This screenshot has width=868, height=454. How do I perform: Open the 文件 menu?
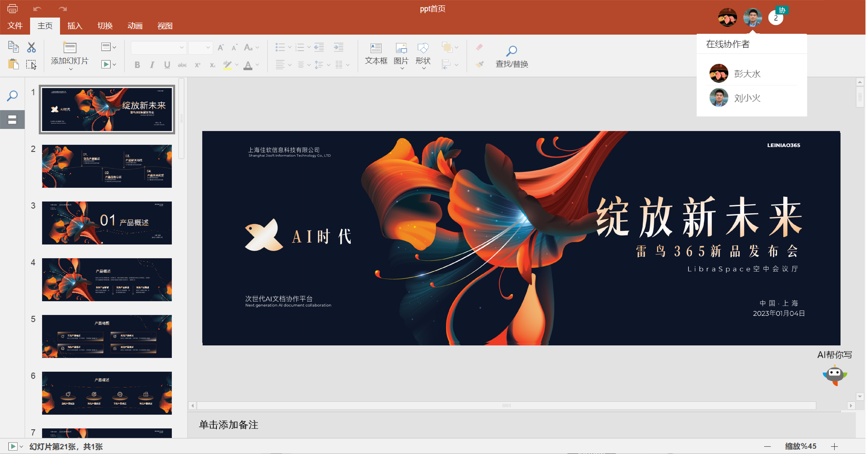point(15,26)
